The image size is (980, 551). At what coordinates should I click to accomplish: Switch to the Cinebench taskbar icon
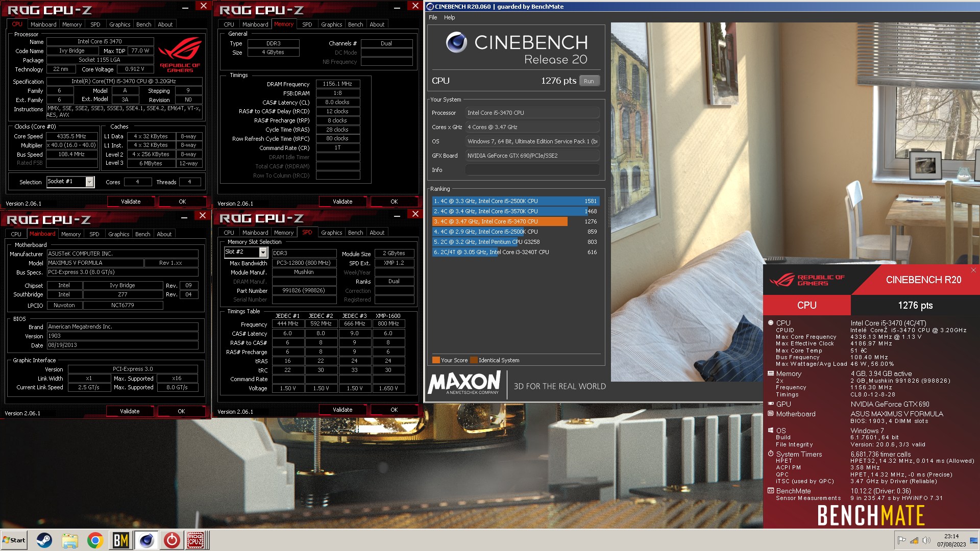tap(146, 540)
